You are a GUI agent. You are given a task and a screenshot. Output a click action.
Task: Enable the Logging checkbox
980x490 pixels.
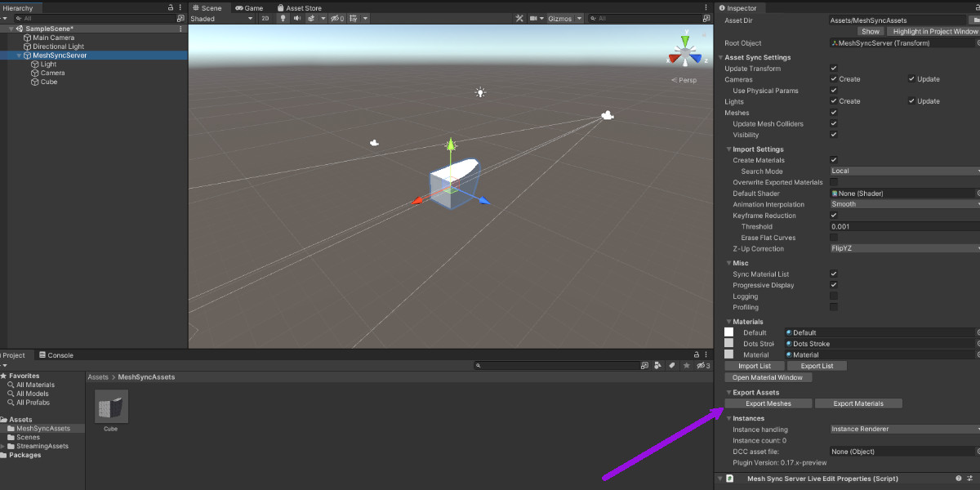pos(834,296)
